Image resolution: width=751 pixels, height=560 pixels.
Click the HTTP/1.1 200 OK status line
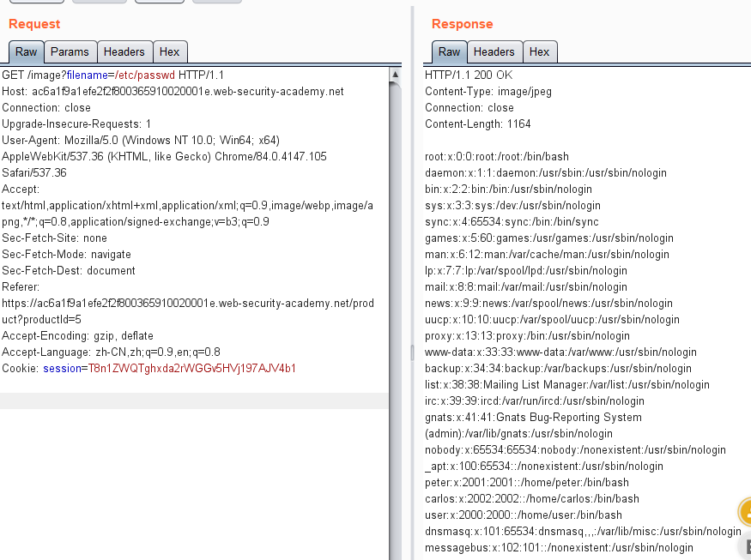[x=469, y=75]
